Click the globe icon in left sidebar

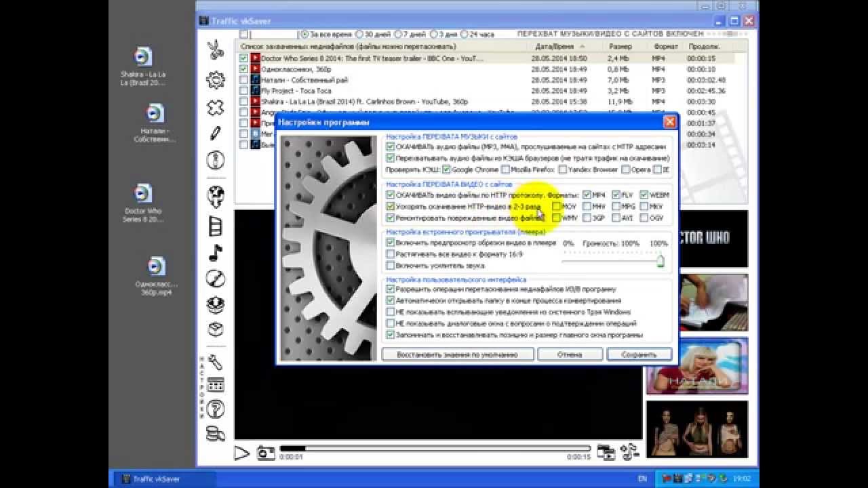tap(216, 197)
